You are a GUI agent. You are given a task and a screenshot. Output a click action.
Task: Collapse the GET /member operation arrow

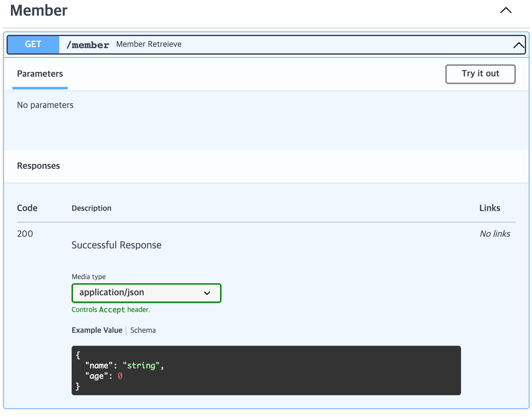519,45
